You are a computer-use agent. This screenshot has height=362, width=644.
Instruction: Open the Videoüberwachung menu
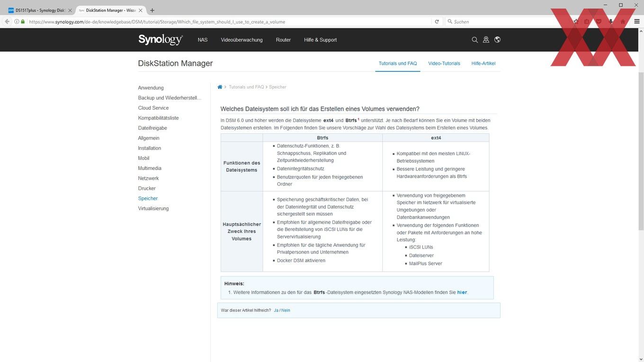(241, 40)
